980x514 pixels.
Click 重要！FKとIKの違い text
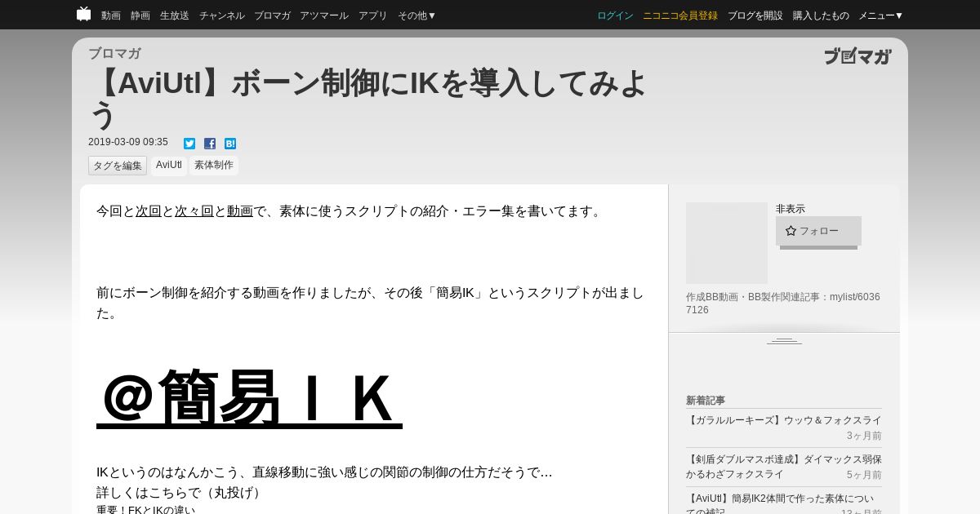pyautogui.click(x=146, y=510)
